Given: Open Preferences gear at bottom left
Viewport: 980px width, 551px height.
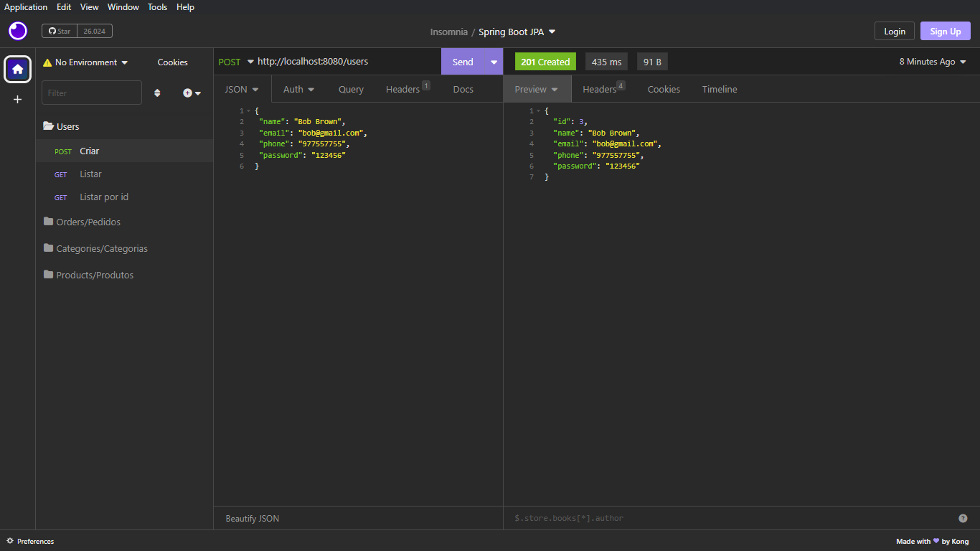Looking at the screenshot, I should (11, 541).
